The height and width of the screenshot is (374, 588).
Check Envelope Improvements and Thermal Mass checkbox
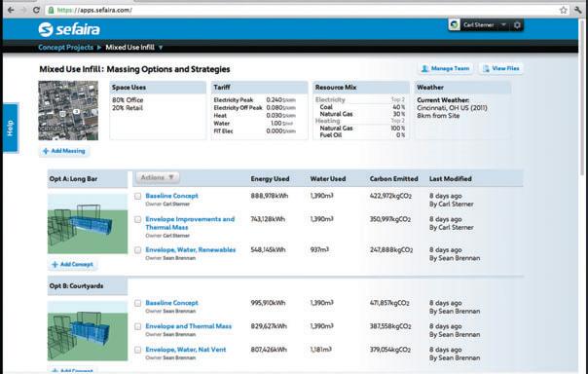138,219
